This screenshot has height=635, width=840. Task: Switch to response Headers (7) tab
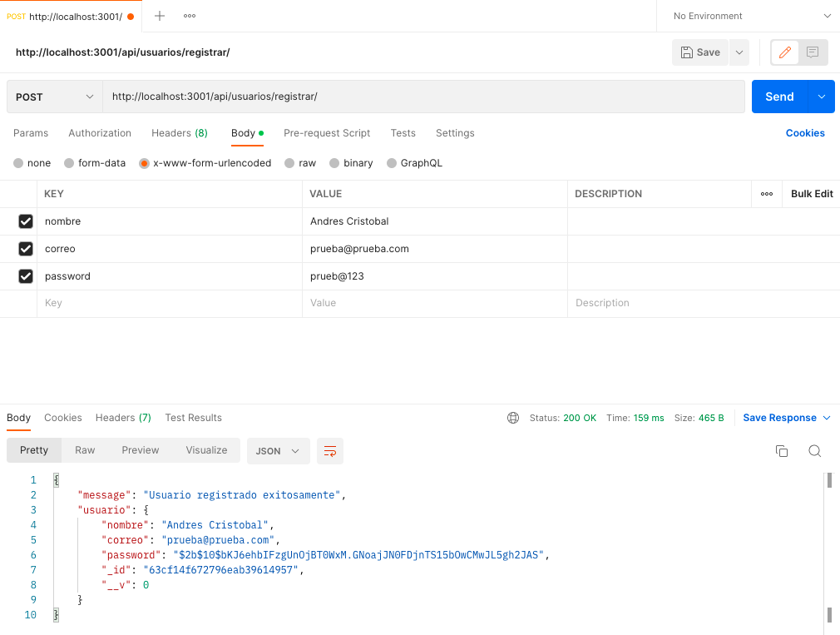click(123, 418)
